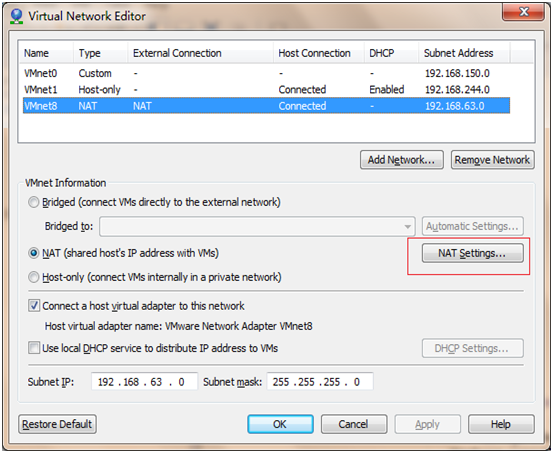Click Restore Default button

[x=57, y=424]
